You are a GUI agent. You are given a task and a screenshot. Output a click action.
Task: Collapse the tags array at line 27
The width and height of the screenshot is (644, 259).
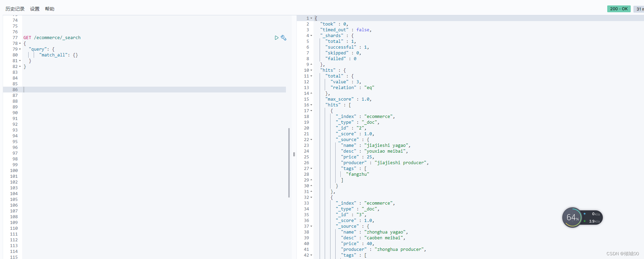[x=311, y=169]
